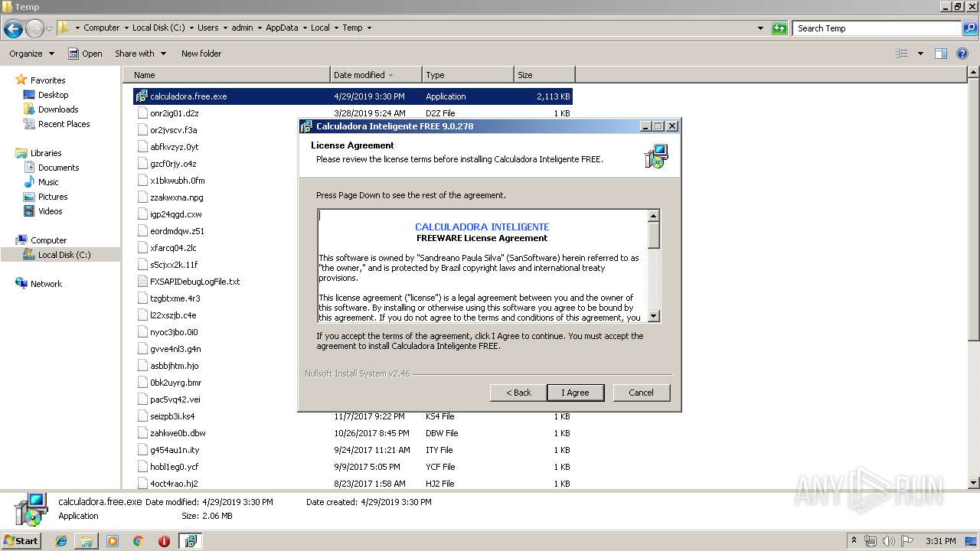Image resolution: width=980 pixels, height=551 pixels.
Task: Click the volume icon in system tray
Action: tap(888, 541)
